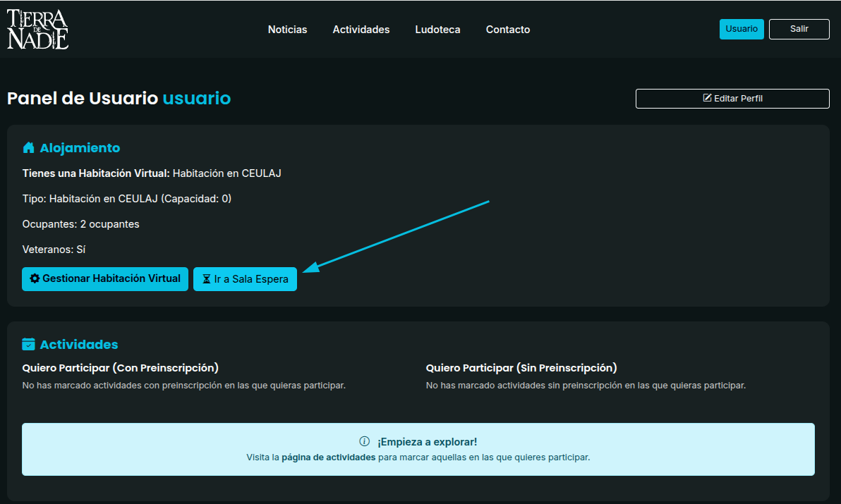Click 'Quiero Participar (Con Preinscripción)' heading
Viewport: 841px width, 504px height.
point(120,368)
